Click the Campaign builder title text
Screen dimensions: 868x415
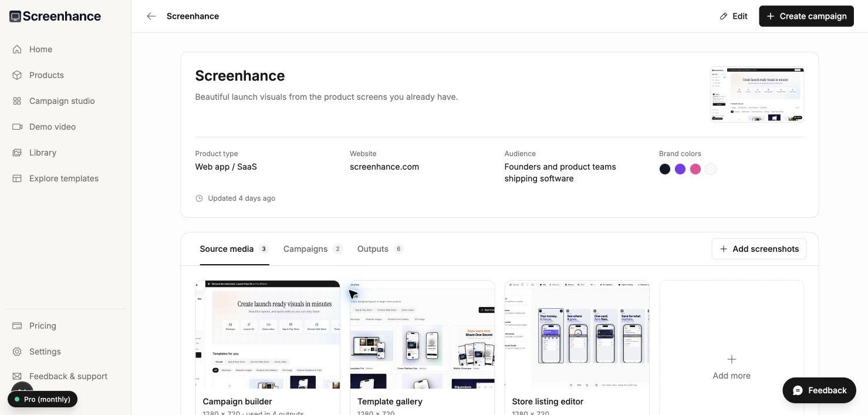pos(237,401)
